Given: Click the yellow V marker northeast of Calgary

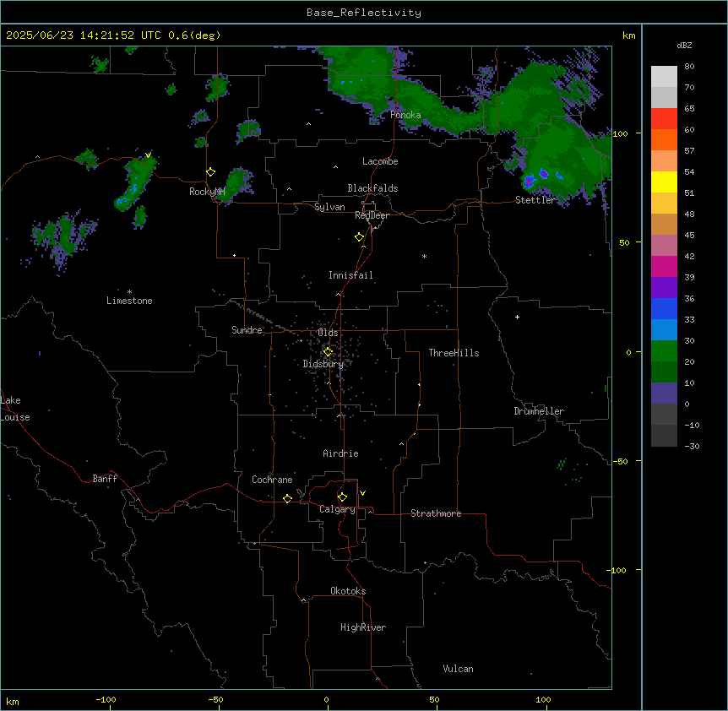Looking at the screenshot, I should tap(362, 493).
